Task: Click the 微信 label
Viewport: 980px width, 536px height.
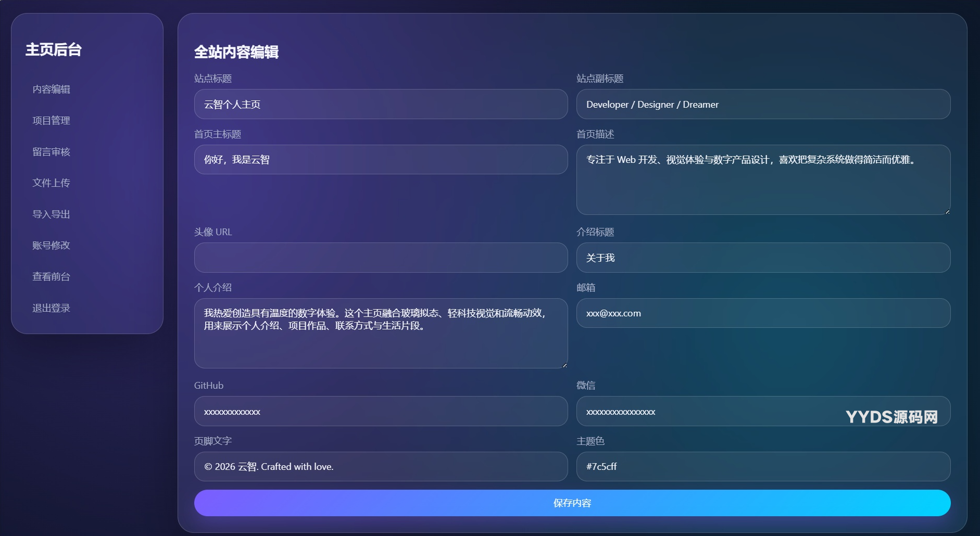Action: coord(586,386)
